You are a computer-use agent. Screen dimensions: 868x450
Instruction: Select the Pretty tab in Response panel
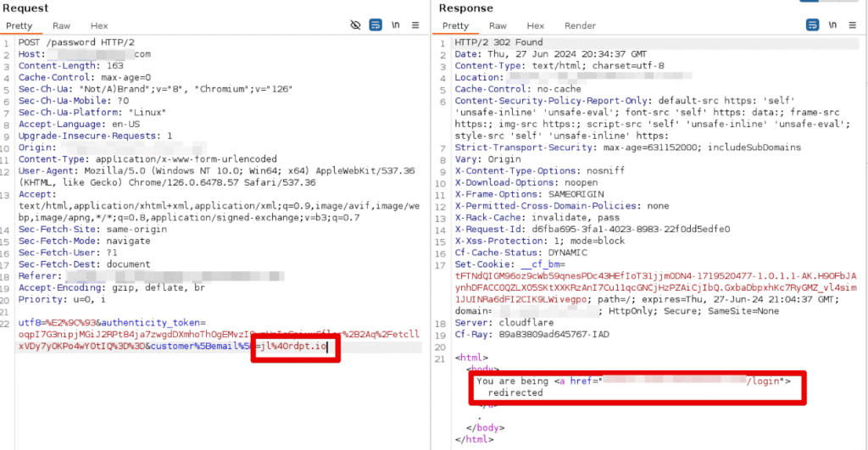click(455, 26)
